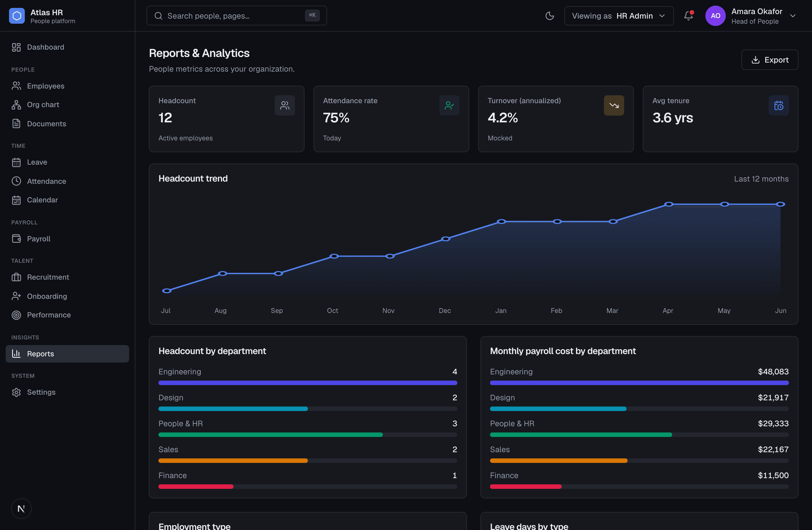Click the $48,083 Engineering payroll value
This screenshot has height=530, width=812.
(773, 371)
